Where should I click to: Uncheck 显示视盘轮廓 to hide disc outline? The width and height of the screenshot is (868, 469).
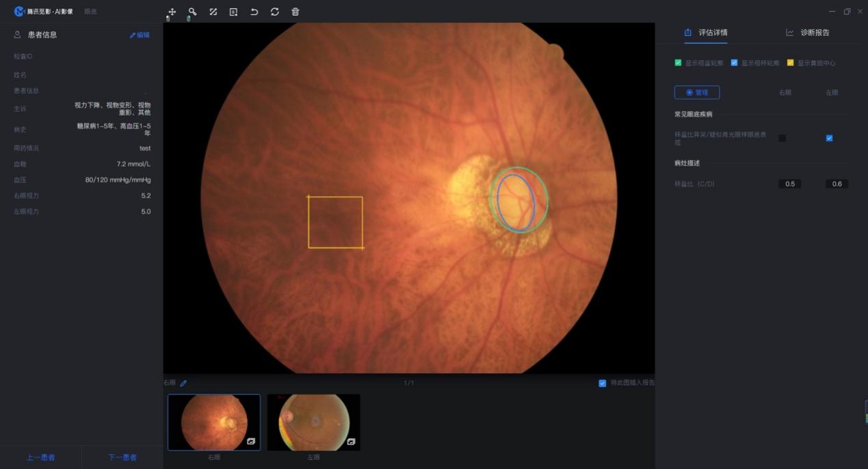pos(677,63)
